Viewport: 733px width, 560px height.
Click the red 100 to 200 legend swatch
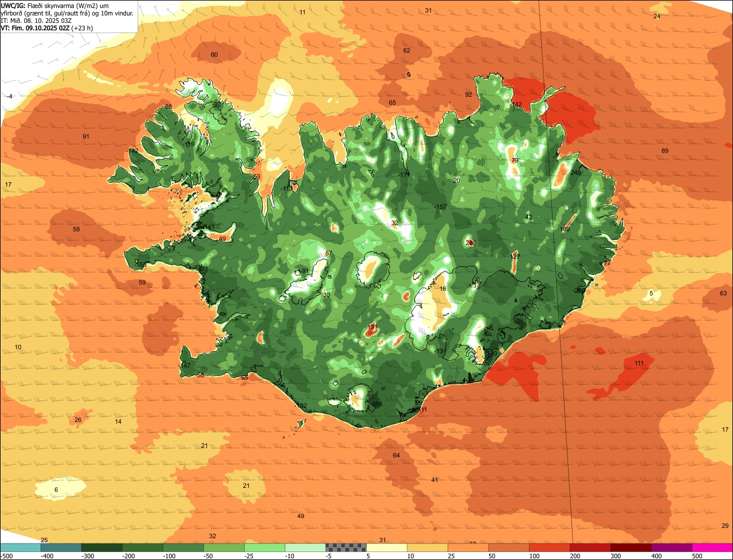(x=549, y=547)
